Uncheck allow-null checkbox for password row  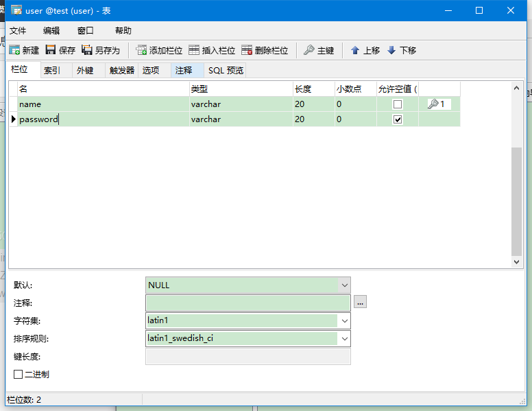[x=398, y=119]
